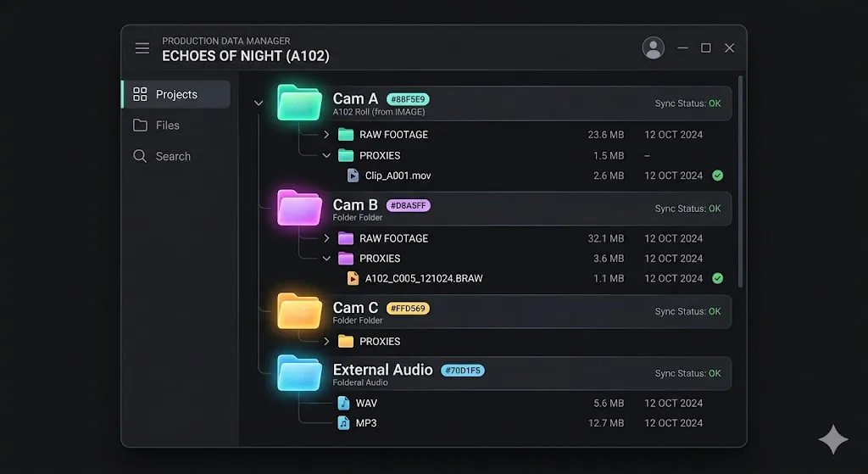Click the Clip_A001.mov video file icon

pos(353,176)
